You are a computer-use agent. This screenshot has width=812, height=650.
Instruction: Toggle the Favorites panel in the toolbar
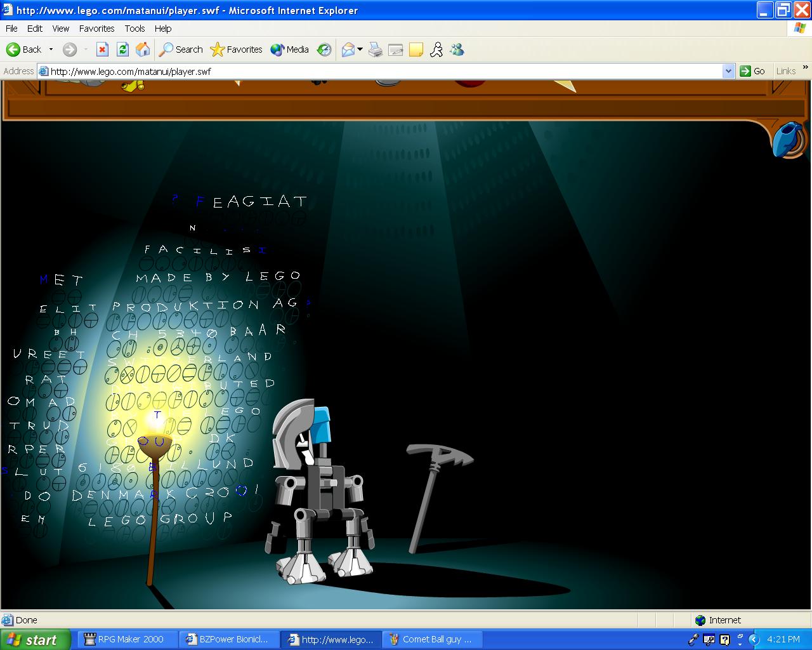(x=237, y=50)
